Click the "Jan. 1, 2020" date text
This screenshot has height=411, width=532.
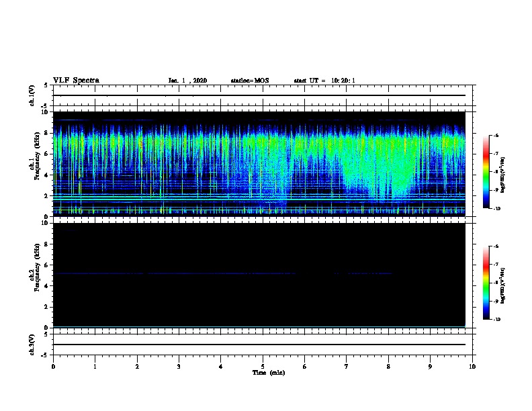coord(187,81)
